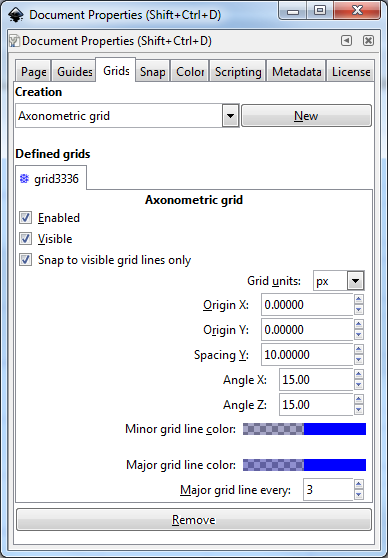Open the Minor grid line color picker
Screen dimensions: 388x558
click(304, 429)
